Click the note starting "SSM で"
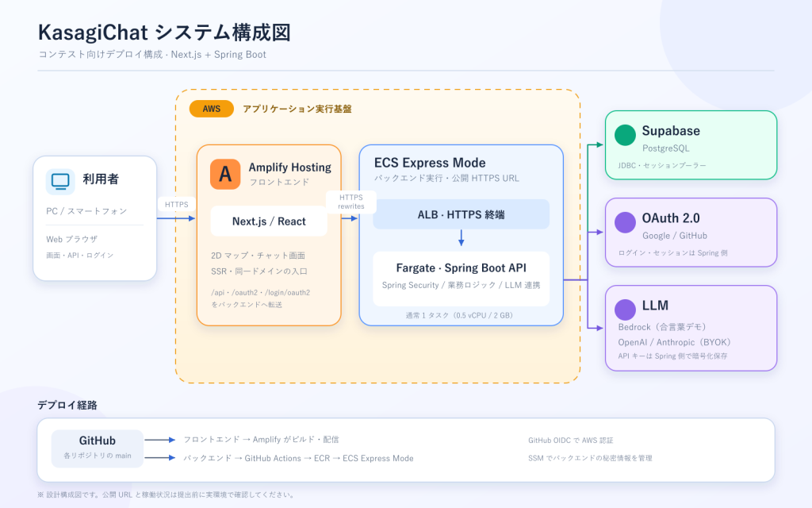The image size is (812, 508). tap(590, 458)
